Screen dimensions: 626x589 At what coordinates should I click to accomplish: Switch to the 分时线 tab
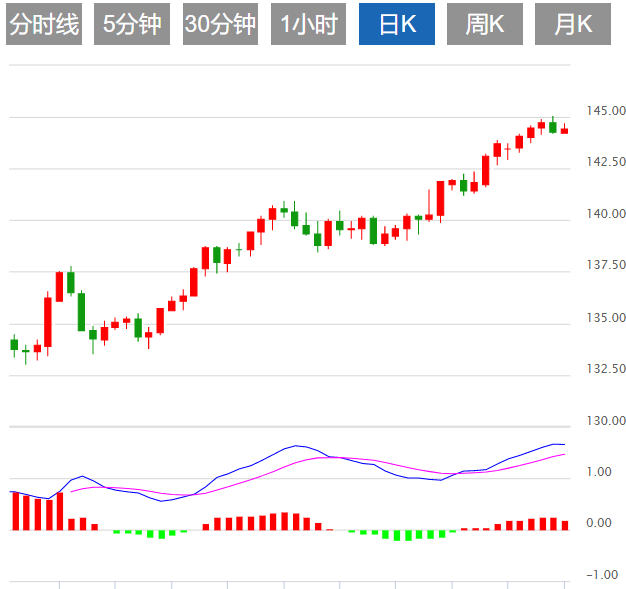44,25
